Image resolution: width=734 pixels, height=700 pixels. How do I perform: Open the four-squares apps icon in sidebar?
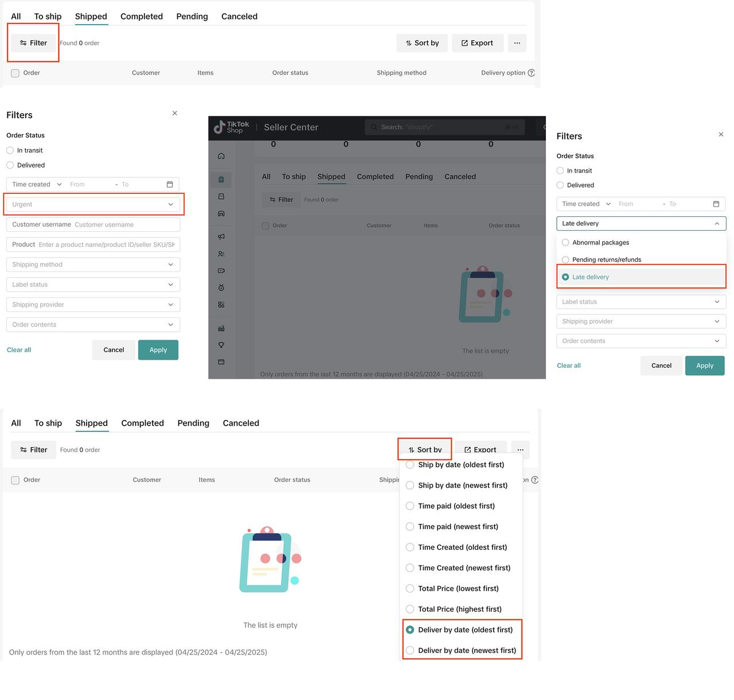click(x=221, y=305)
